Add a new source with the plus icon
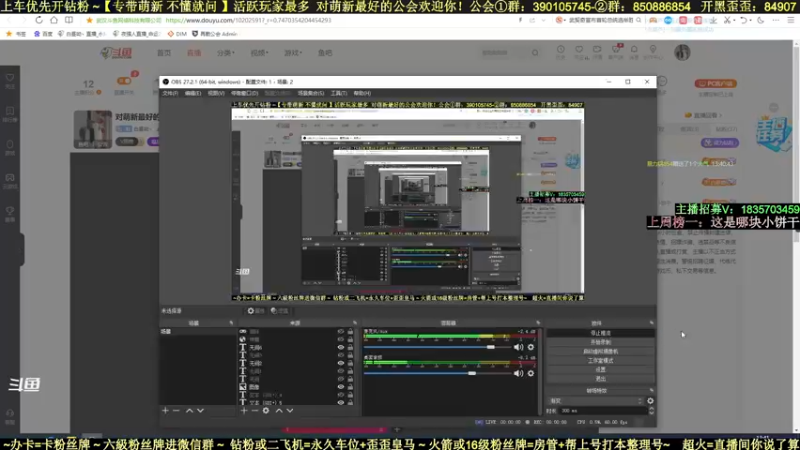800x450 pixels. point(244,411)
